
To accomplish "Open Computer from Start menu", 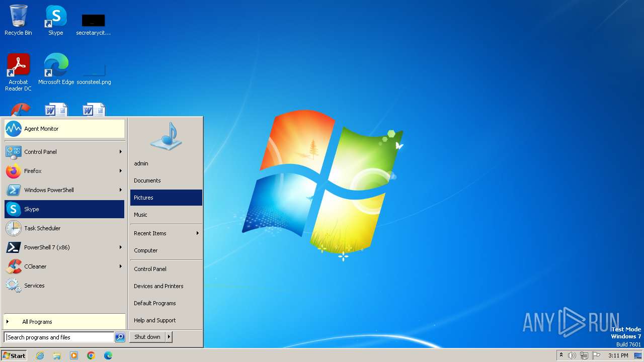I will pos(166,250).
